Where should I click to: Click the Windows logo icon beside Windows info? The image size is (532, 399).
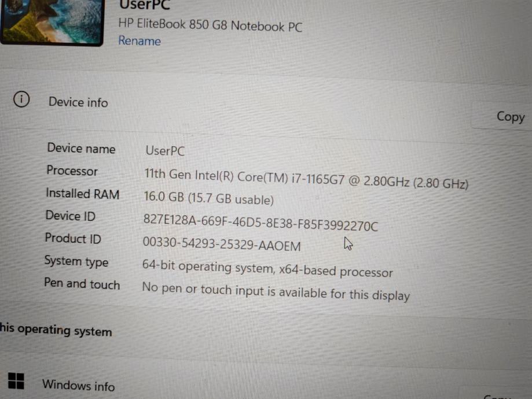pyautogui.click(x=16, y=381)
